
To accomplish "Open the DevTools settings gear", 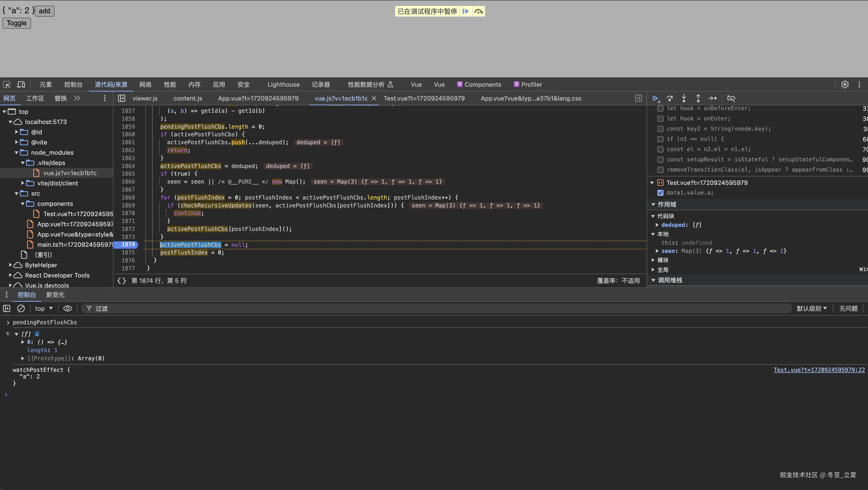I will pyautogui.click(x=844, y=84).
